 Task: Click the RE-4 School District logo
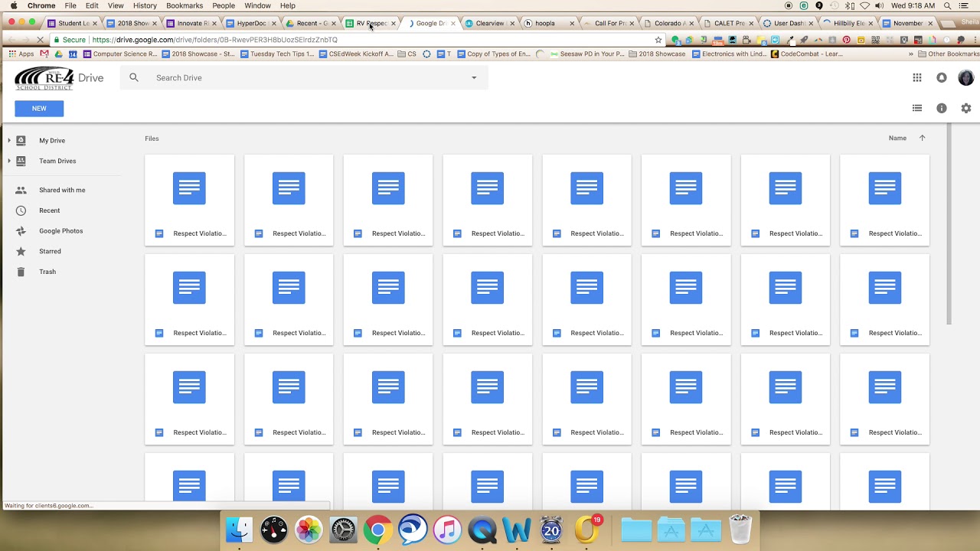(45, 78)
